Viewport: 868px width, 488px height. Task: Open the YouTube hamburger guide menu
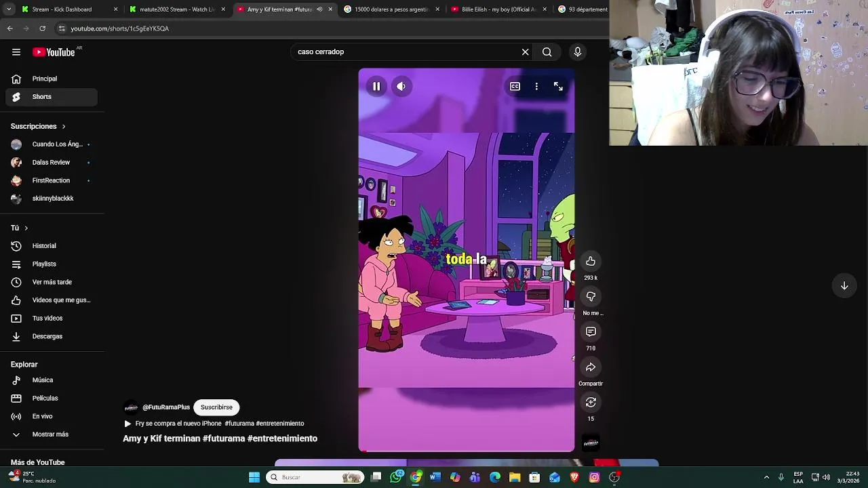[x=16, y=52]
